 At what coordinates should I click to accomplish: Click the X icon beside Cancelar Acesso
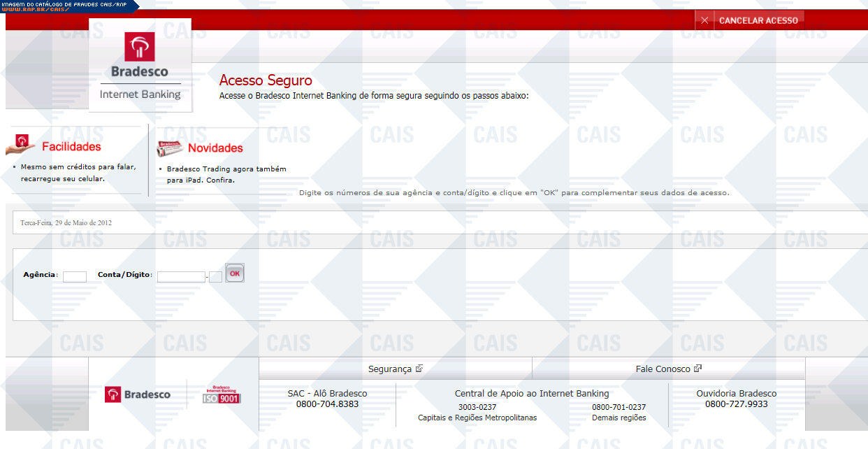coord(704,20)
